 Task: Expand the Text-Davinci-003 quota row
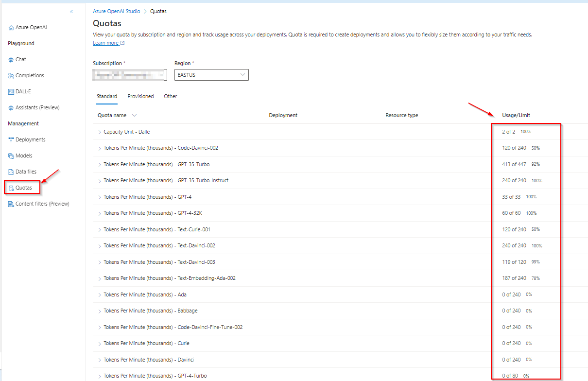point(100,262)
